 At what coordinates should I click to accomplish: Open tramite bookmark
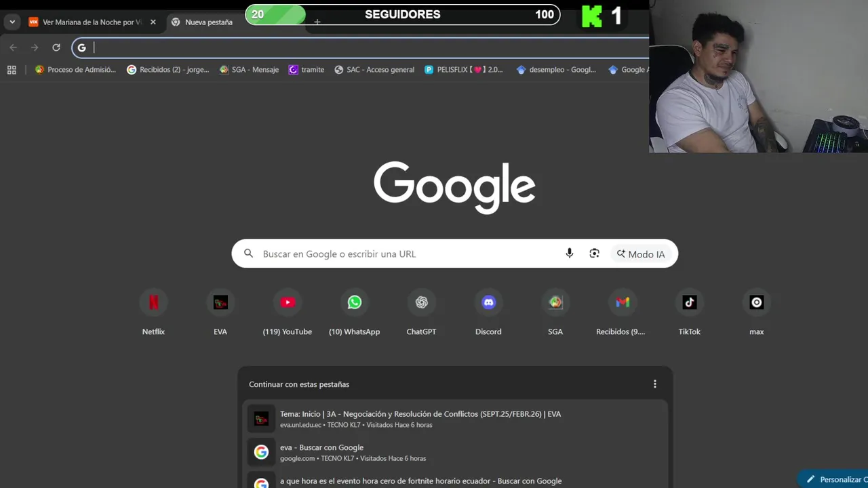pos(307,69)
